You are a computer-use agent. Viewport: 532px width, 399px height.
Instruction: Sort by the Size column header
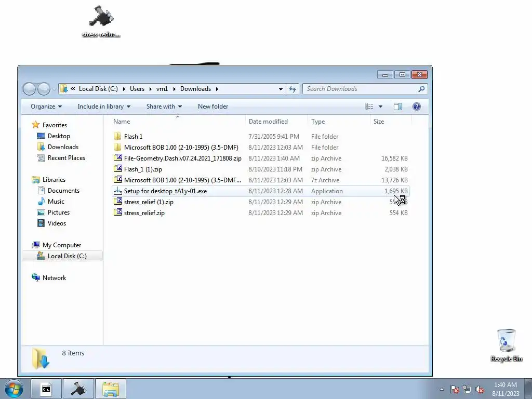pos(391,122)
